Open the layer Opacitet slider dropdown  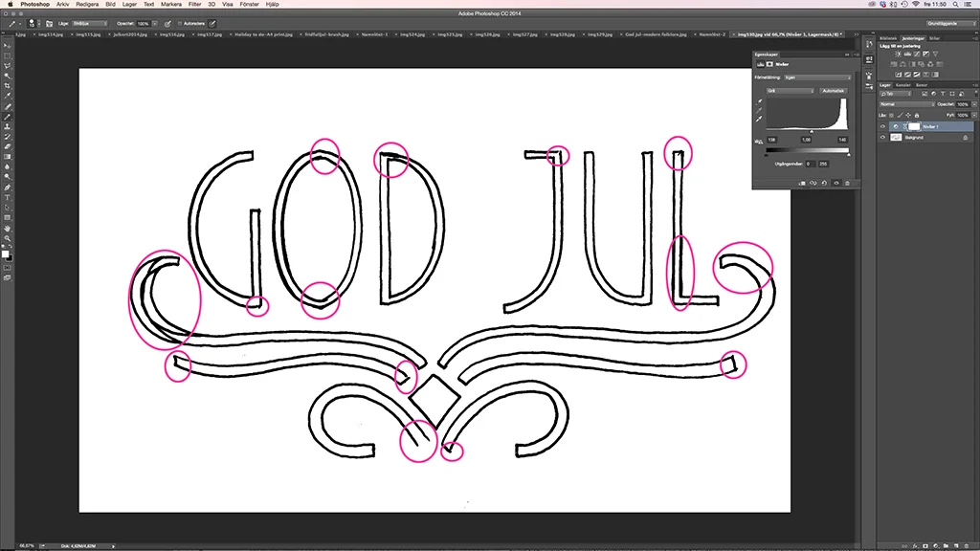(x=974, y=104)
